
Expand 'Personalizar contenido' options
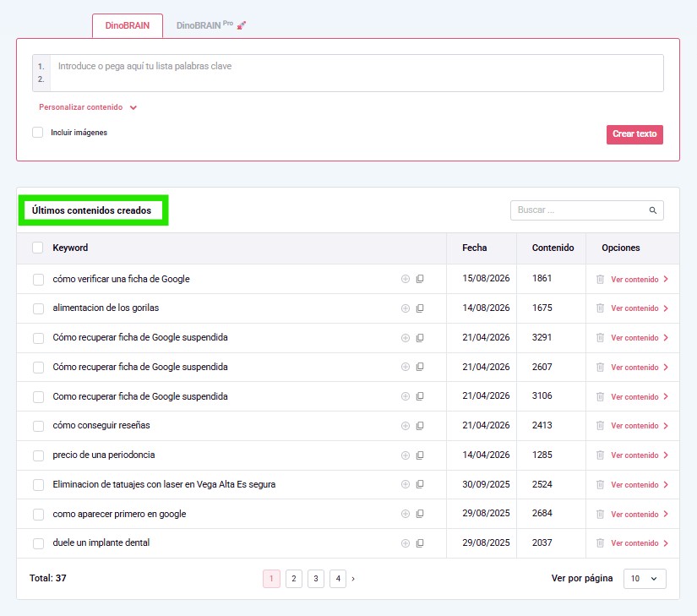[88, 107]
